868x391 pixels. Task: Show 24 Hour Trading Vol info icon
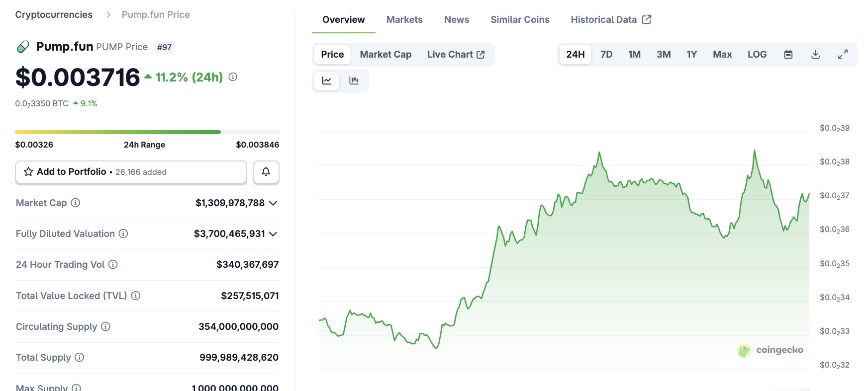point(113,264)
